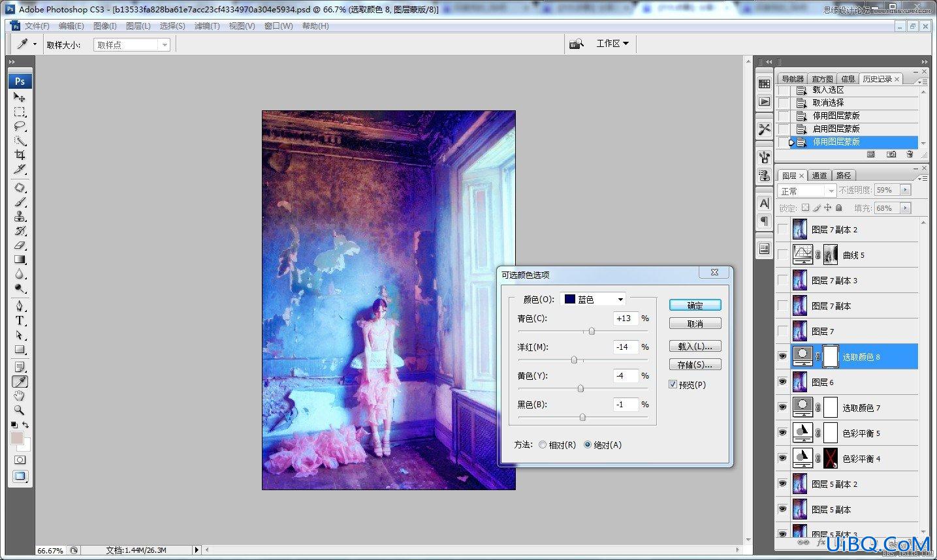Open the Go to Bridge icon

tap(576, 44)
